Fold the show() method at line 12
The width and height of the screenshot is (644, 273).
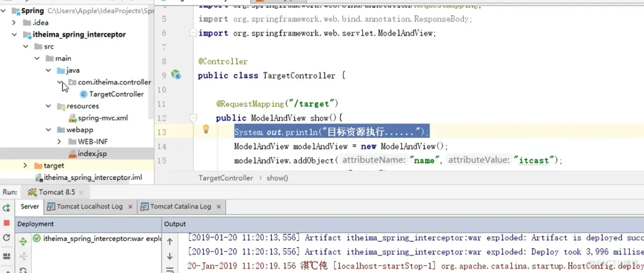coord(193,118)
